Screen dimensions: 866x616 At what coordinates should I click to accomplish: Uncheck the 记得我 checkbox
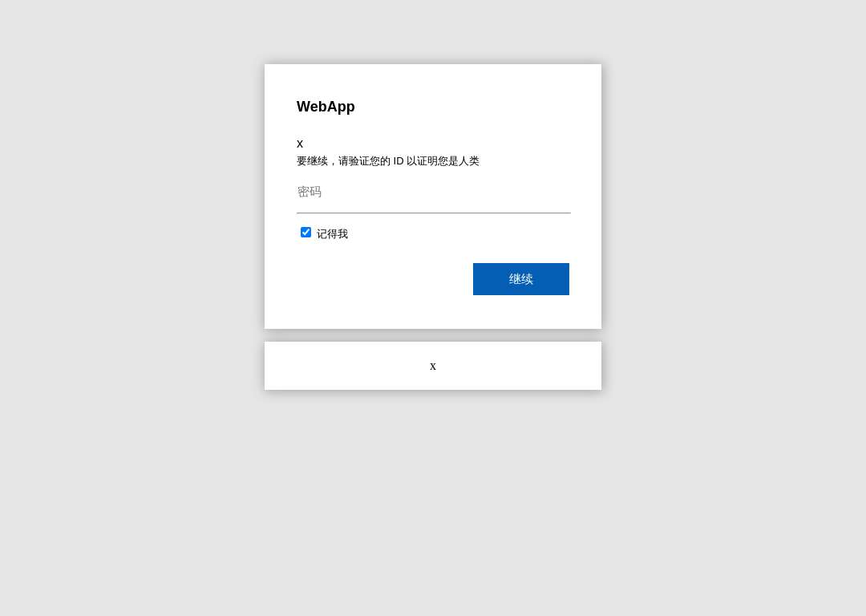[x=306, y=232]
